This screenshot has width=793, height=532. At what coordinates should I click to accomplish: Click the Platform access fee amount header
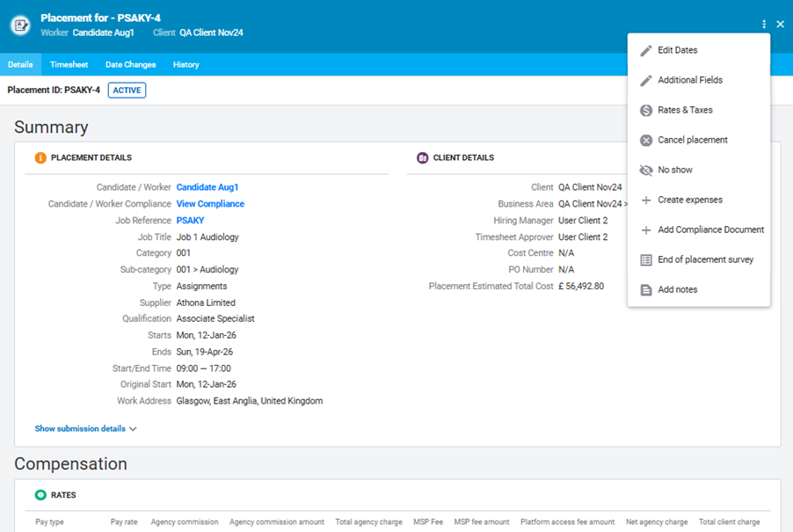coord(567,521)
